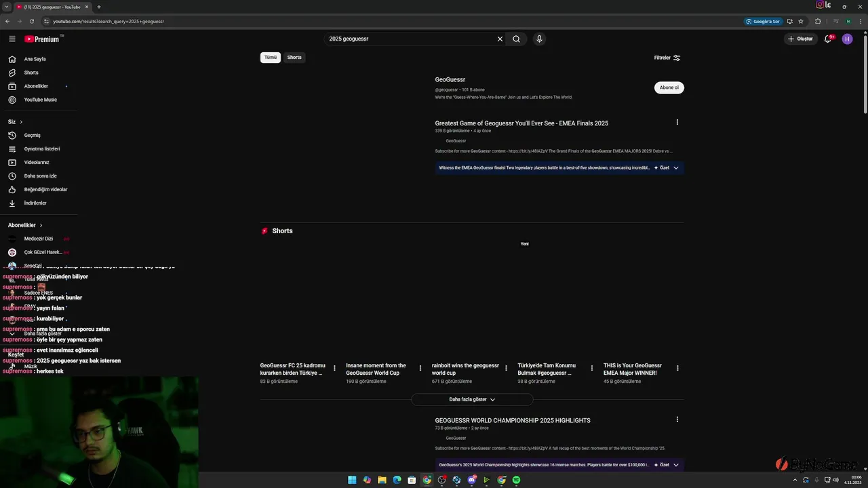Image resolution: width=868 pixels, height=488 pixels.
Task: Open options for 'GeoGuessr FC 25 kadromu' short
Action: [334, 368]
